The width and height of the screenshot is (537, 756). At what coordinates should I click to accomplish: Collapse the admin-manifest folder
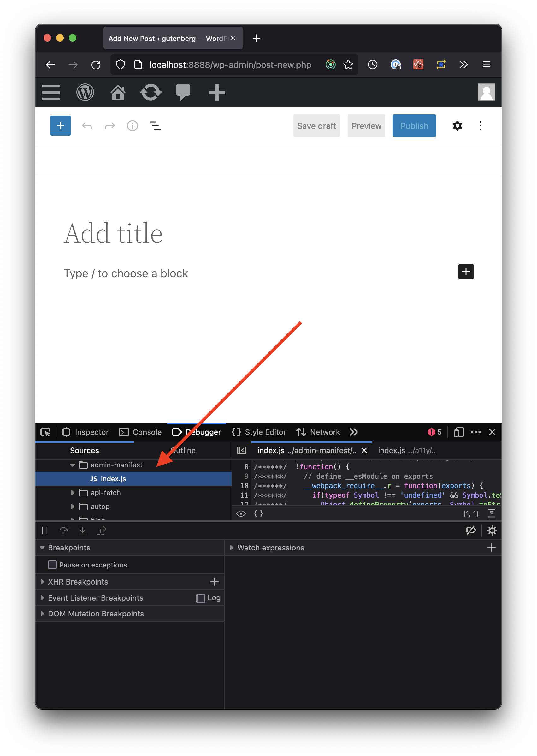(73, 465)
